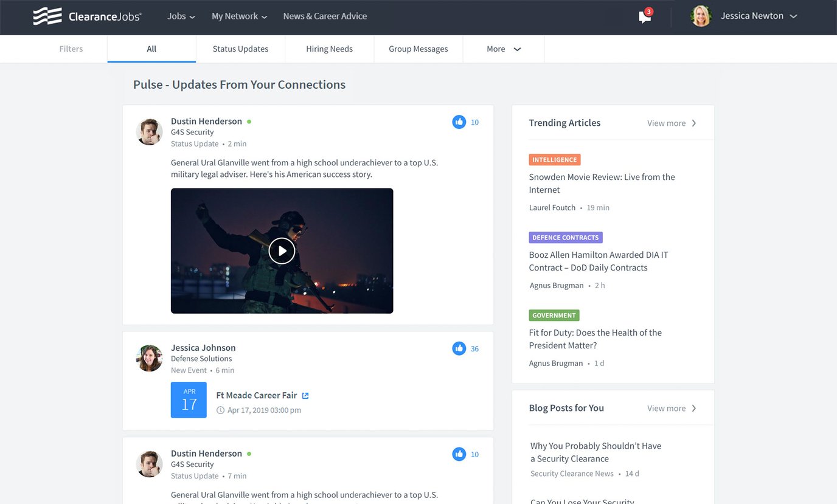Image resolution: width=837 pixels, height=504 pixels.
Task: Open Dustin Henderson's avatar on first post
Action: [149, 132]
